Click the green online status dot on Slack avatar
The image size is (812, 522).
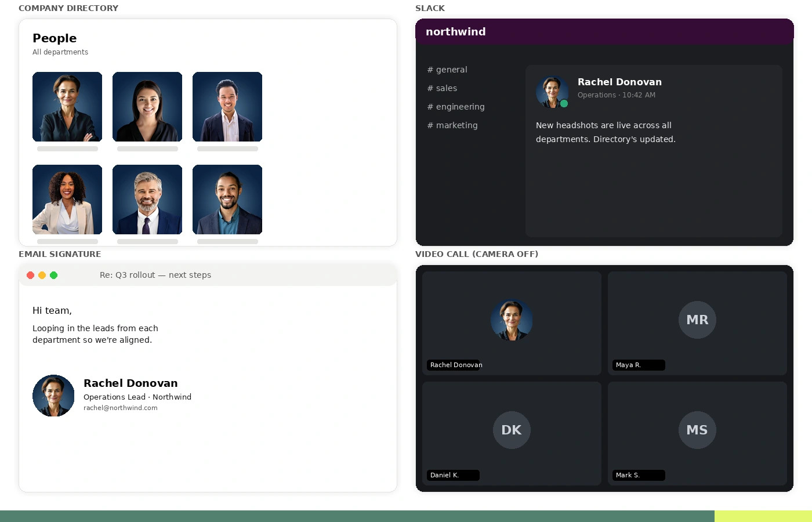point(564,104)
